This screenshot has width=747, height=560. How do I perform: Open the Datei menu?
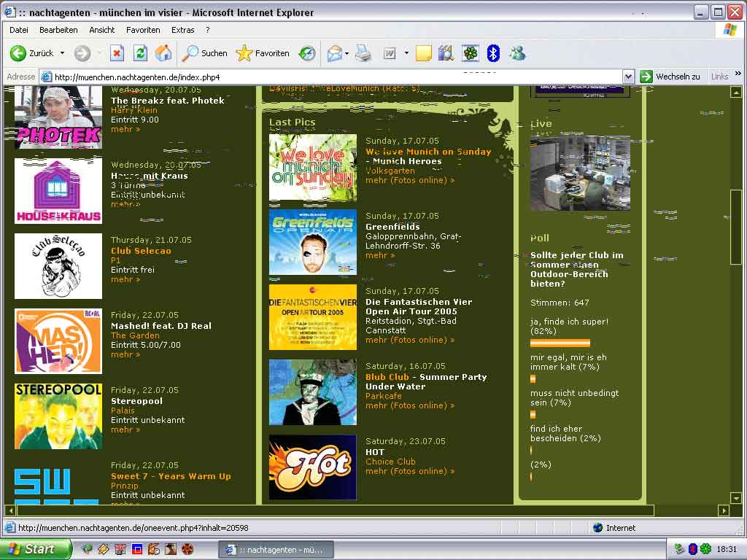pyautogui.click(x=18, y=30)
